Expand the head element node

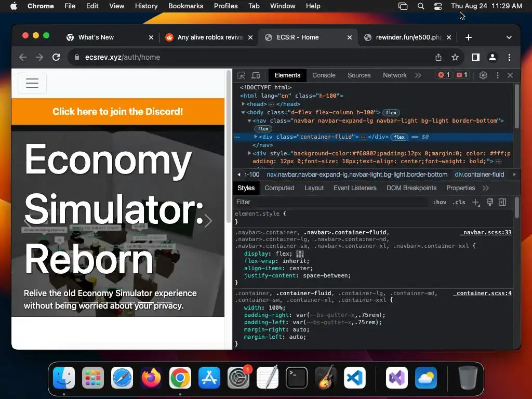click(243, 104)
